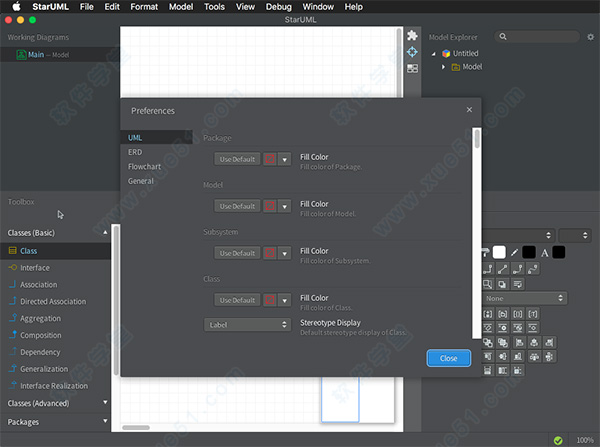600x447 pixels.
Task: Click the extensions puzzle-piece icon
Action: pyautogui.click(x=412, y=35)
